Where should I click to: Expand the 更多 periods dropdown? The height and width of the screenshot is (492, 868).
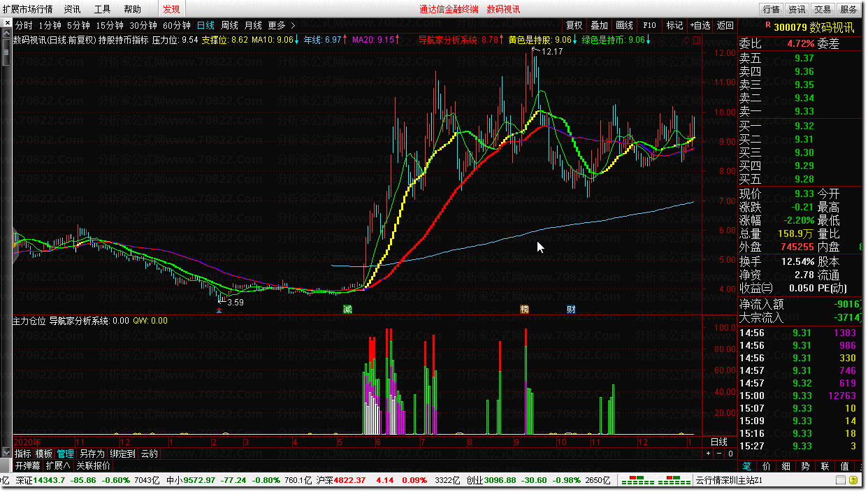281,25
